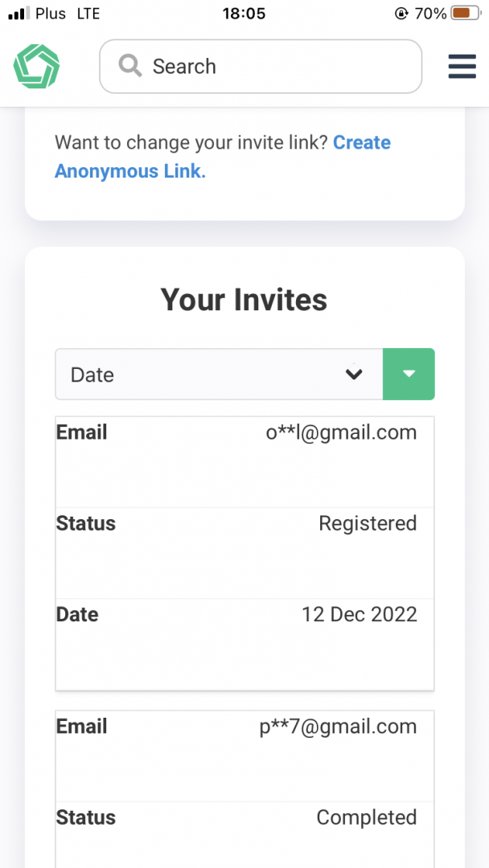This screenshot has width=489, height=868.
Task: Tap the battery icon in status bar
Action: point(463,14)
